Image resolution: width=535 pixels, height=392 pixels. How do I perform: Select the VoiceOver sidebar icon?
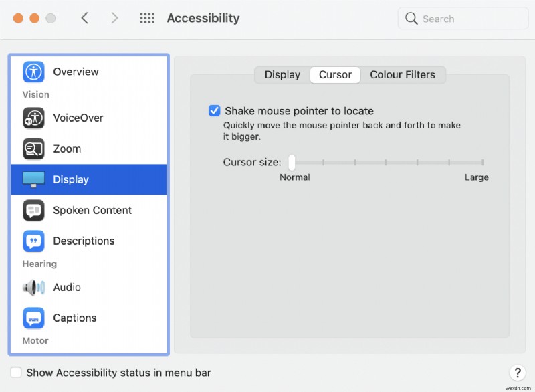click(x=34, y=118)
